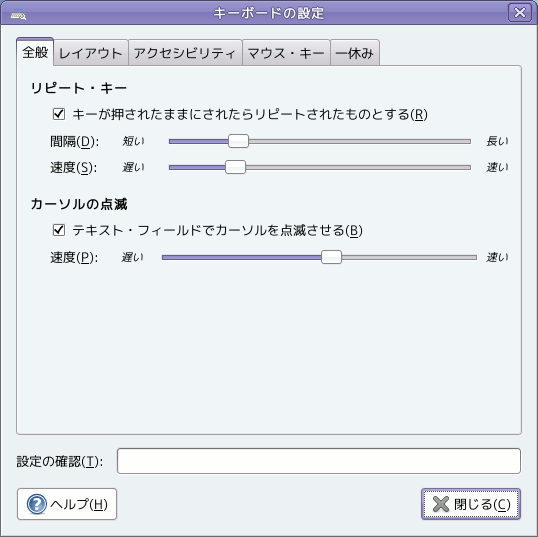Screen dimensions: 538x537
Task: Click the cursor blink 速度(P) slider handle
Action: [x=331, y=257]
